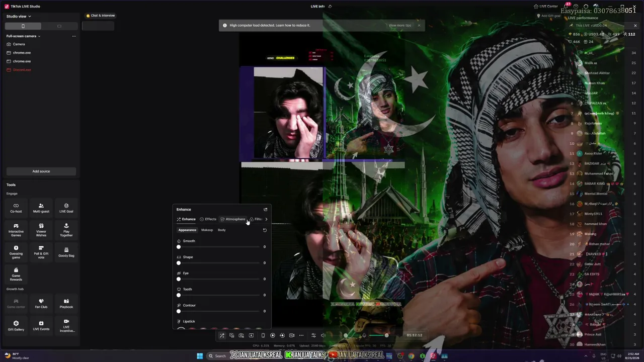Image resolution: width=644 pixels, height=362 pixels.
Task: Open the Playbook tool
Action: [66, 303]
